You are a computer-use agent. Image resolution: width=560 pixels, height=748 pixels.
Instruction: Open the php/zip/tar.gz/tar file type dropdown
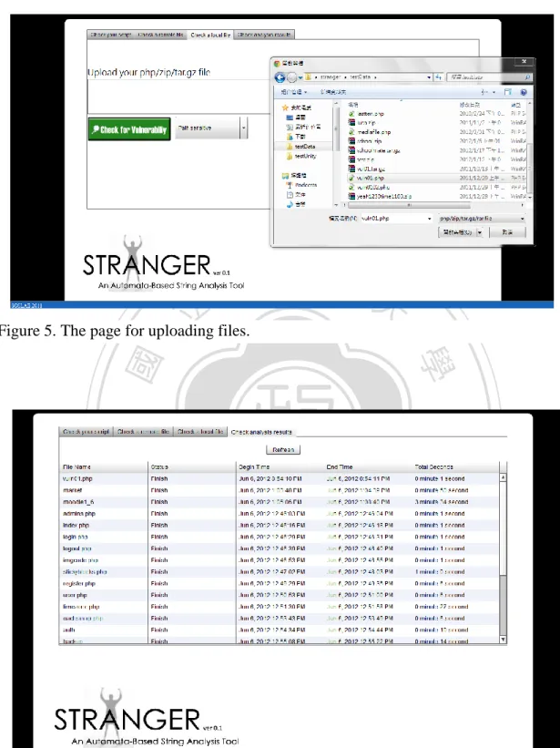482,219
